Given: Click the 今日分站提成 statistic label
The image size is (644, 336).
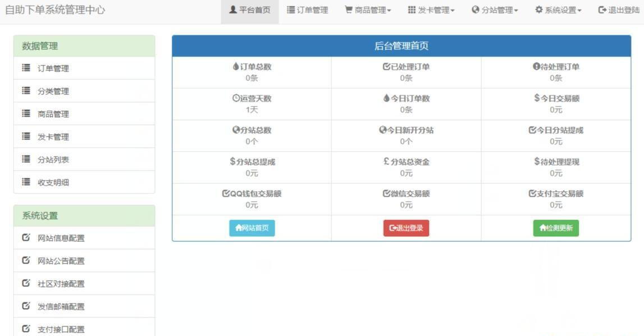Looking at the screenshot, I should pyautogui.click(x=560, y=130).
